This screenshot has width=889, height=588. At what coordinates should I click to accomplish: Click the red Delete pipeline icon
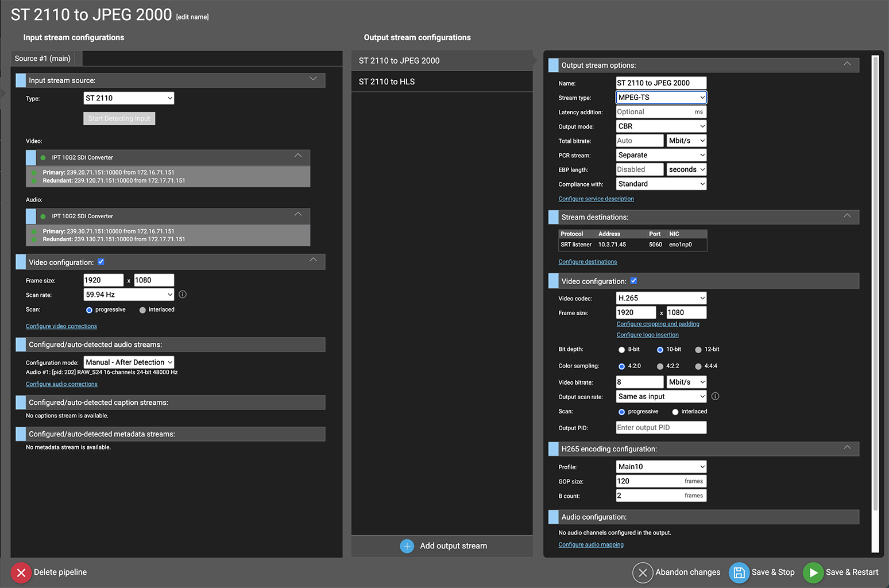[x=21, y=572]
